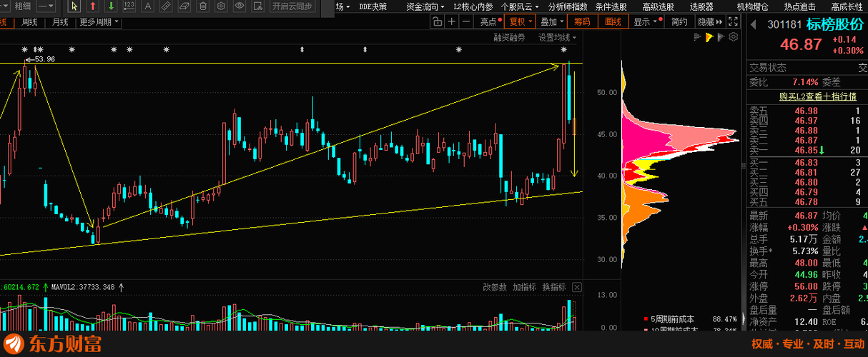Open the 更多周期 dropdown
The image size is (868, 357).
point(99,21)
